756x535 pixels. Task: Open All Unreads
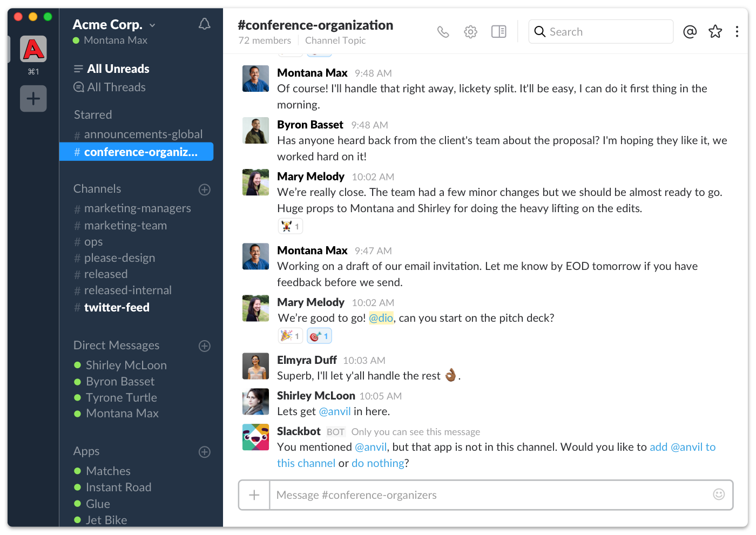click(x=118, y=69)
